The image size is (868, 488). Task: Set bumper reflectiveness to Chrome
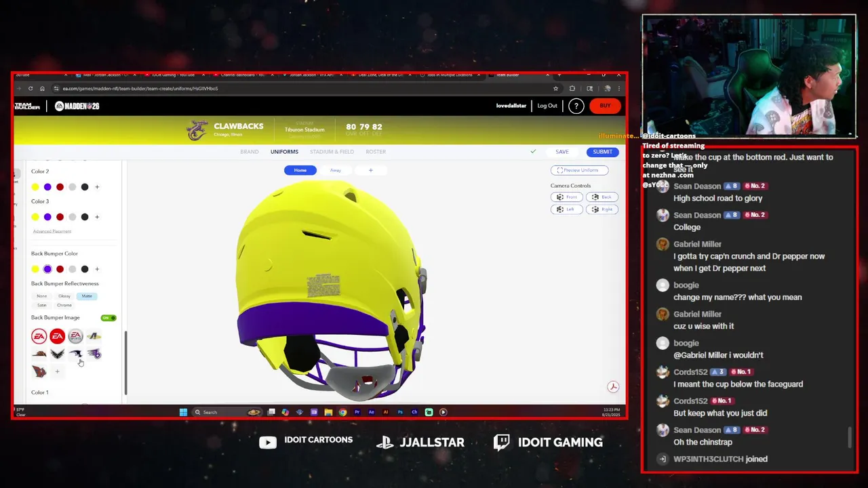coord(64,305)
